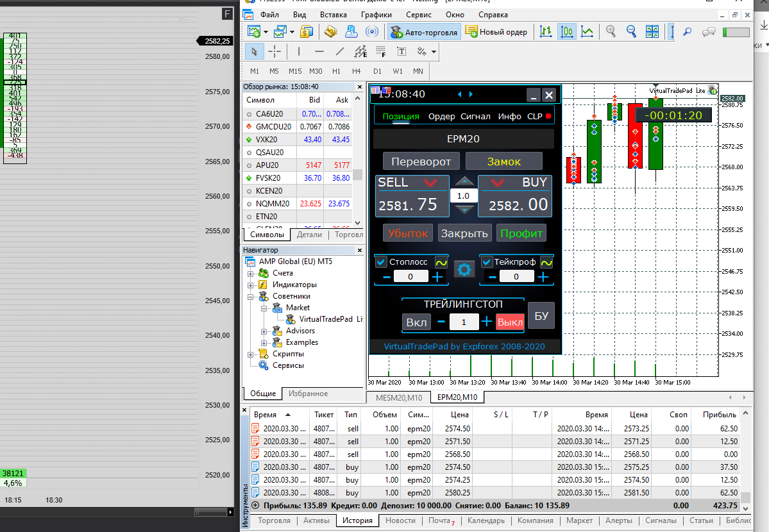Toggle the Авто-торговля auto-trading button
769x532 pixels.
(x=424, y=32)
